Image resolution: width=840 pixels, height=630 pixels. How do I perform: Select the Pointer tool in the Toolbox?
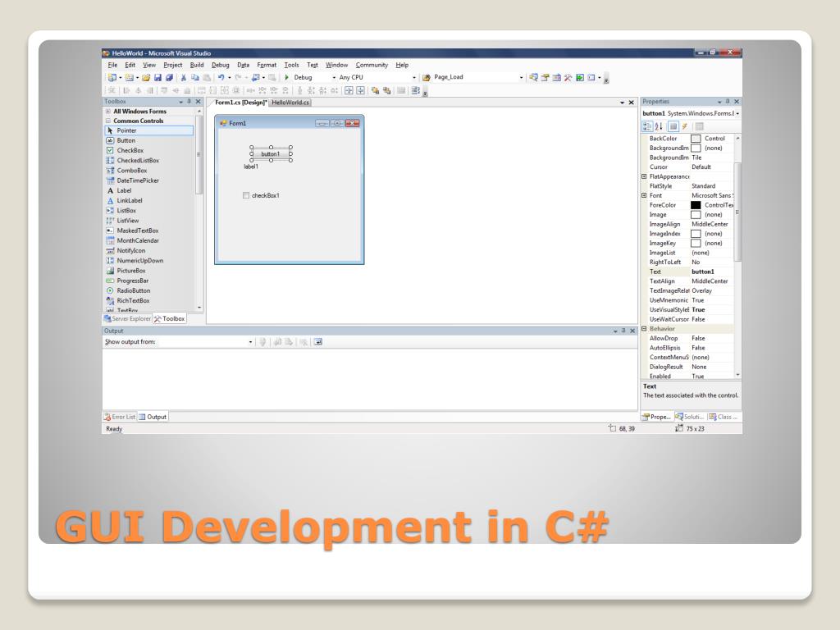tap(149, 130)
